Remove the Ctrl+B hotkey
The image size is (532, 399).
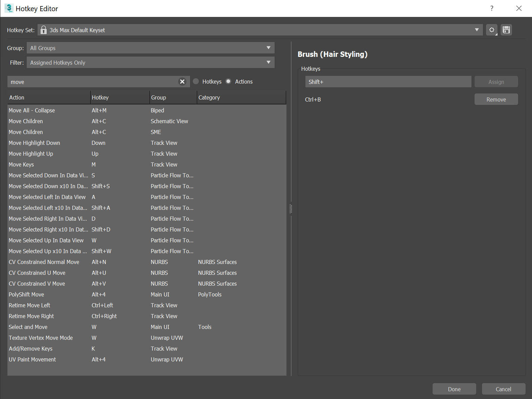(x=496, y=99)
